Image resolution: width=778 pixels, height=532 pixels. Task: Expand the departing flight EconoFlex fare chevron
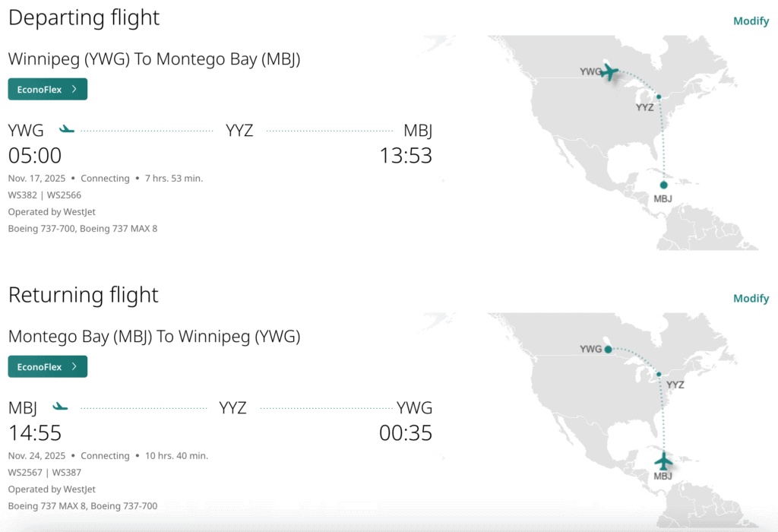click(74, 89)
